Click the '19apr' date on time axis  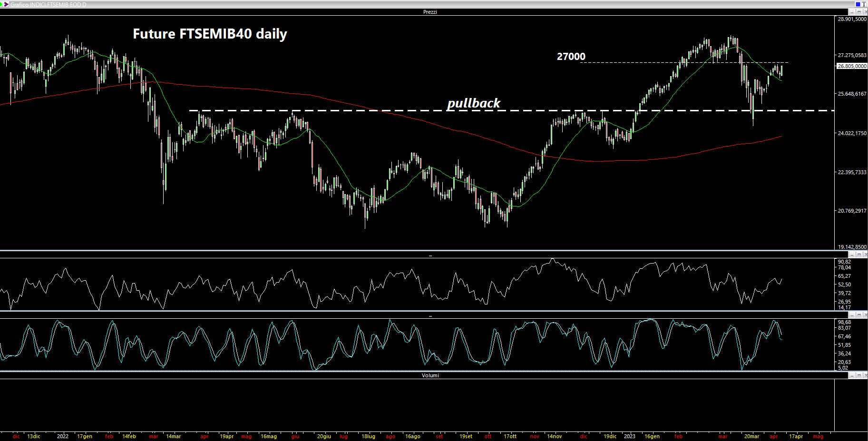227,436
